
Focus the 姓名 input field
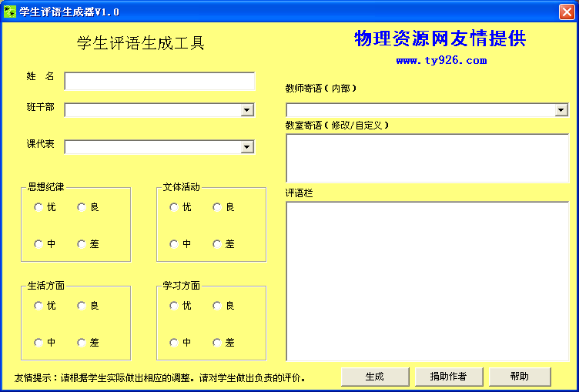point(159,81)
